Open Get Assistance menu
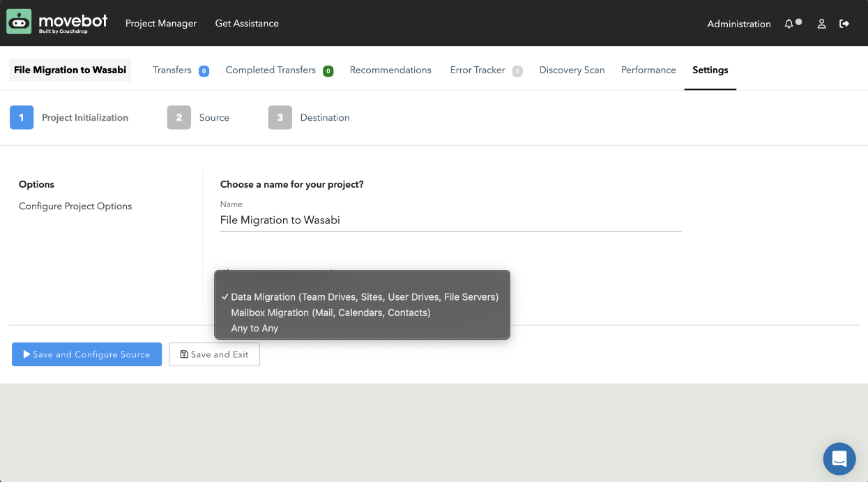 (x=247, y=23)
